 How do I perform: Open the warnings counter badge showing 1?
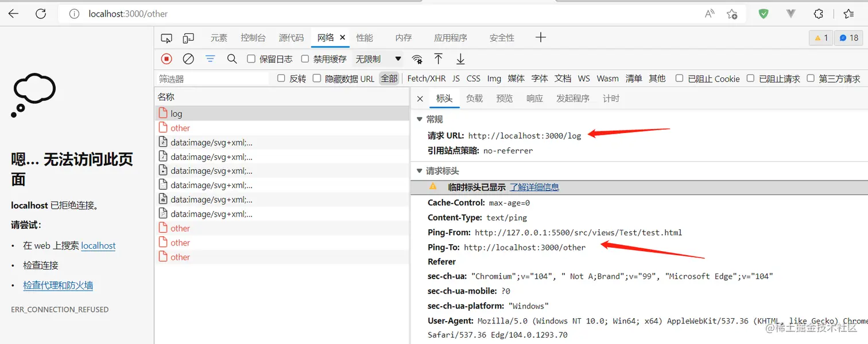[821, 38]
